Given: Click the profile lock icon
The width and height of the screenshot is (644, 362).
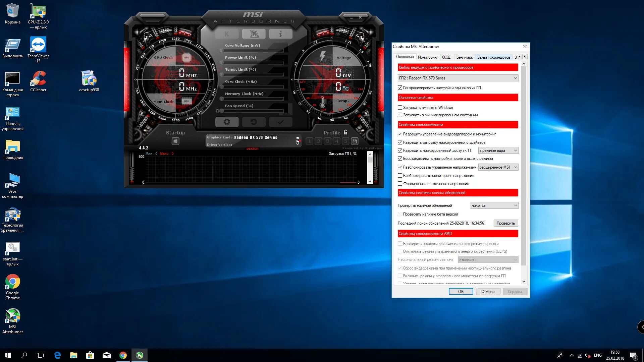Looking at the screenshot, I should pos(345,132).
